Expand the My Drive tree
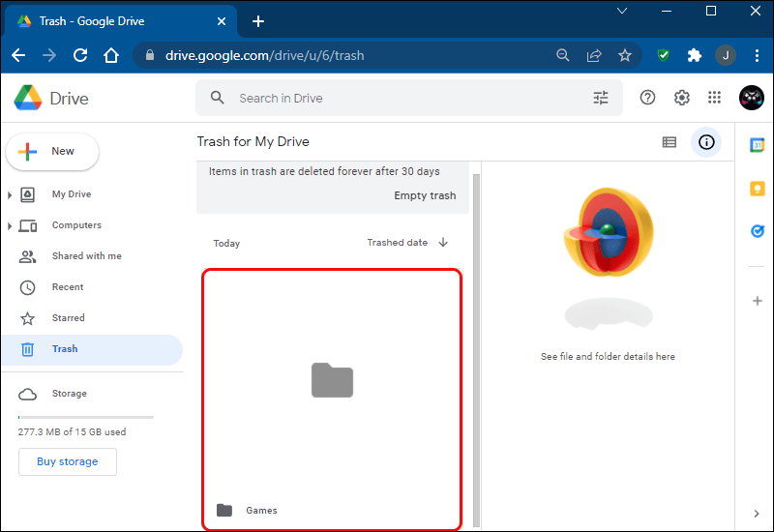This screenshot has width=774, height=532. [x=10, y=195]
